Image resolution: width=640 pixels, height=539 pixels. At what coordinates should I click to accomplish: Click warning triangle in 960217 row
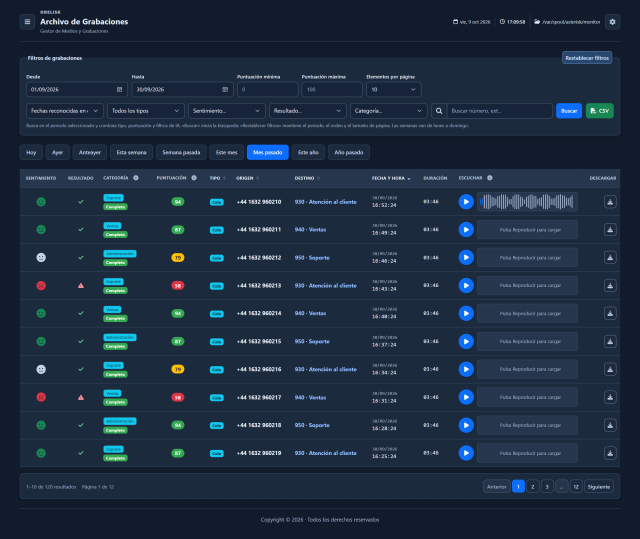coord(81,397)
